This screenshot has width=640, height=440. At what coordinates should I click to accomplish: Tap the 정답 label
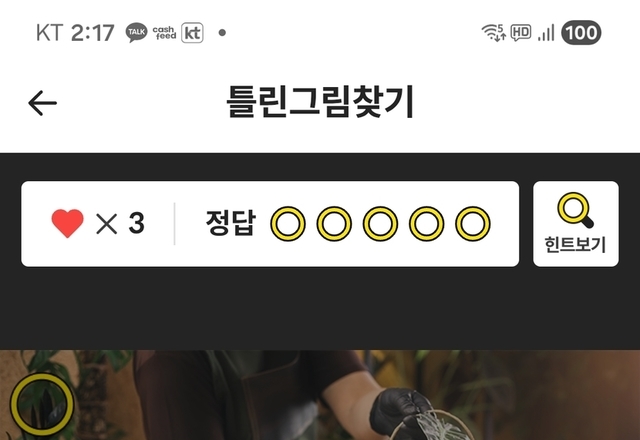(231, 223)
